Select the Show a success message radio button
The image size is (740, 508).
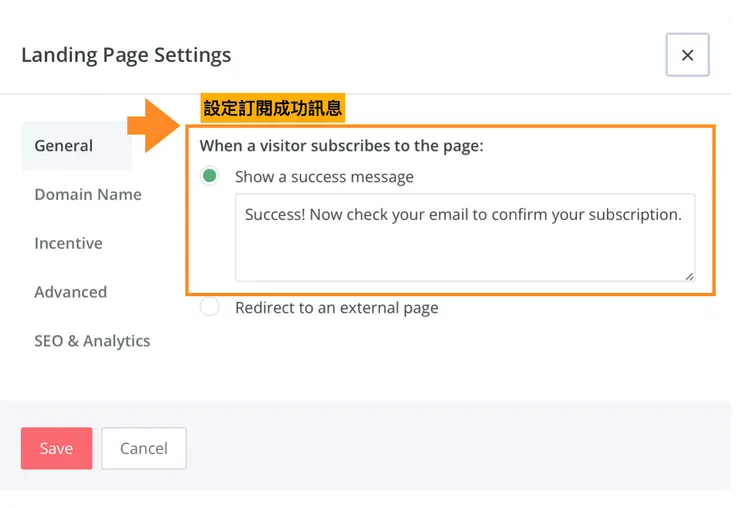pyautogui.click(x=210, y=177)
